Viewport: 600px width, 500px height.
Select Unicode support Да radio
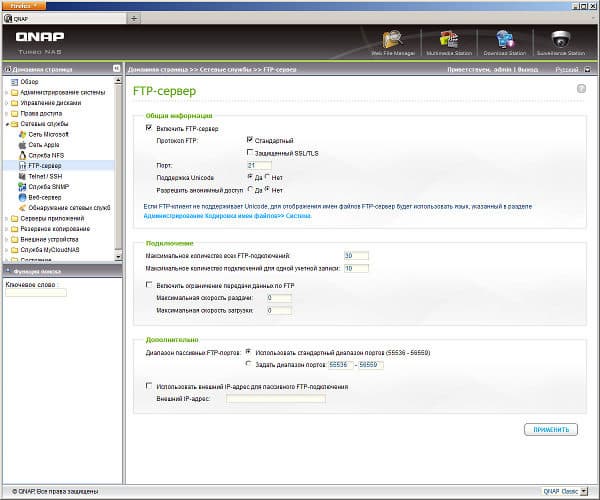coord(250,177)
